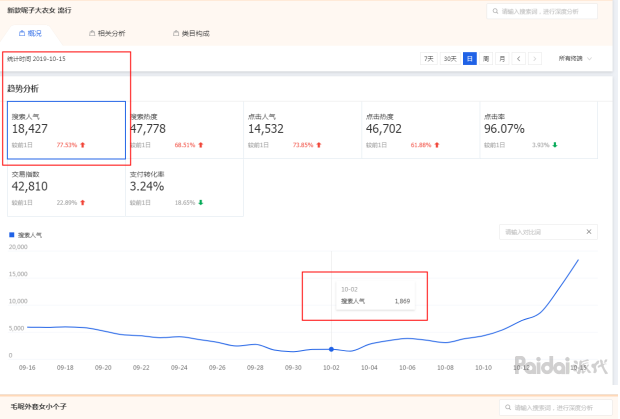Select the 点击热度 46,702 metric card
This screenshot has height=419, width=620.
click(x=421, y=130)
